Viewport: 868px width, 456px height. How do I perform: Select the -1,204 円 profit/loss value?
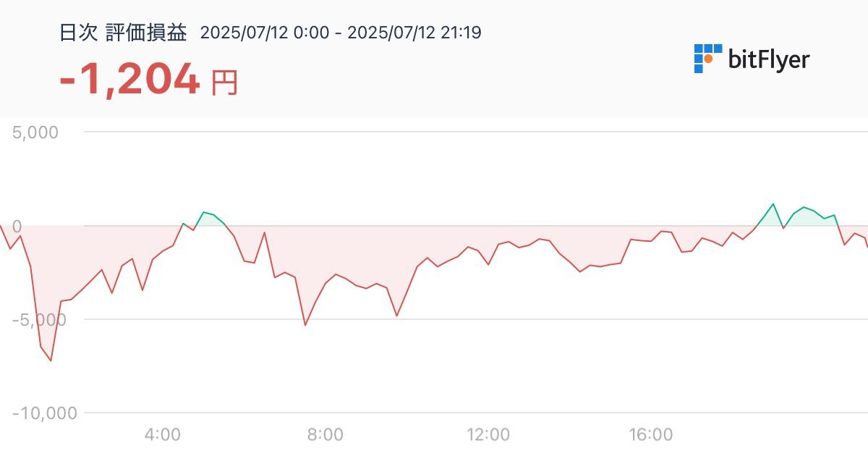148,80
